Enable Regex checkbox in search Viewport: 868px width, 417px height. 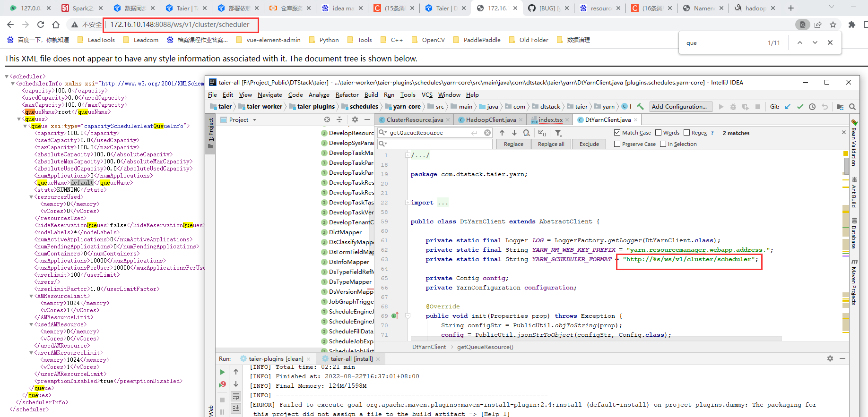(x=686, y=133)
